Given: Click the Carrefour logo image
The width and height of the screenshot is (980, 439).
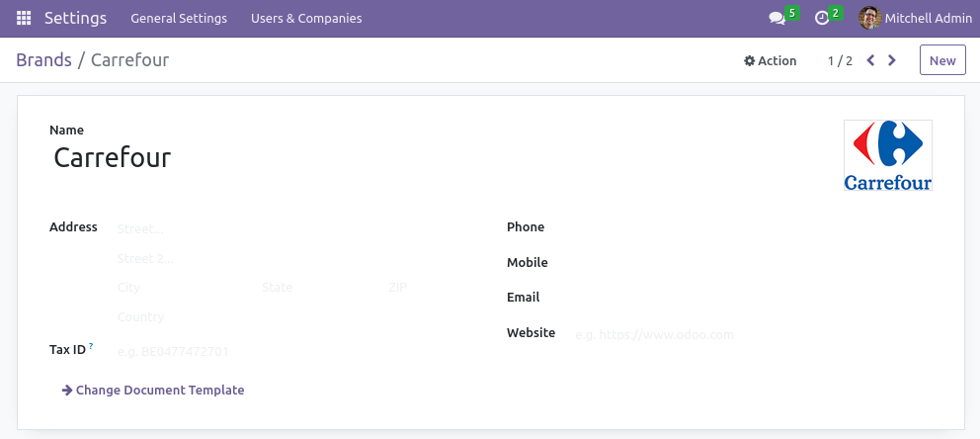Looking at the screenshot, I should click(887, 155).
